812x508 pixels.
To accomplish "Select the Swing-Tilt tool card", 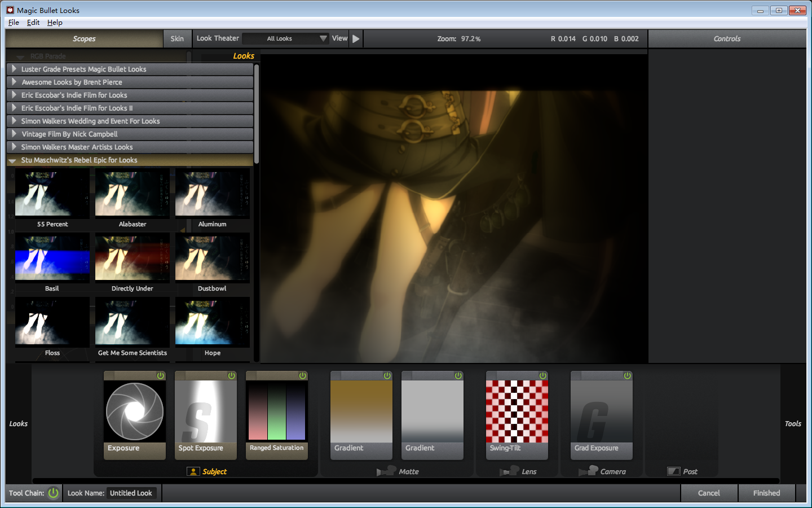I will point(517,415).
